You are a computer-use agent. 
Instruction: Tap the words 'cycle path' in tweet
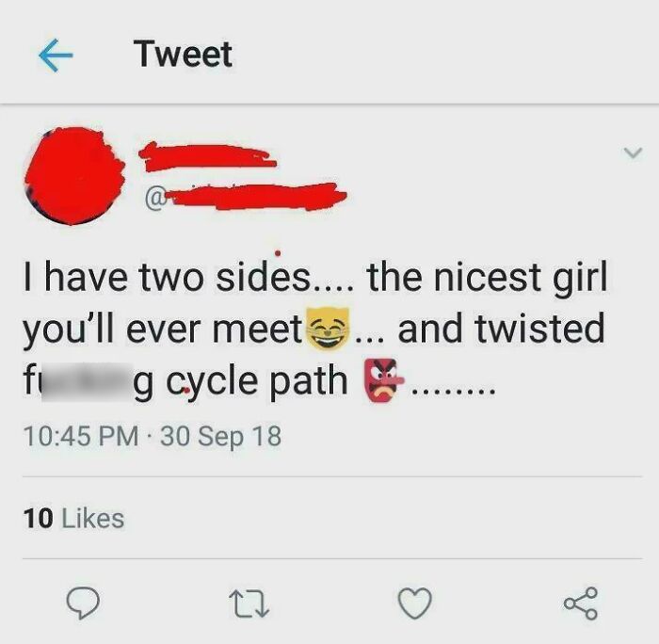click(x=257, y=381)
